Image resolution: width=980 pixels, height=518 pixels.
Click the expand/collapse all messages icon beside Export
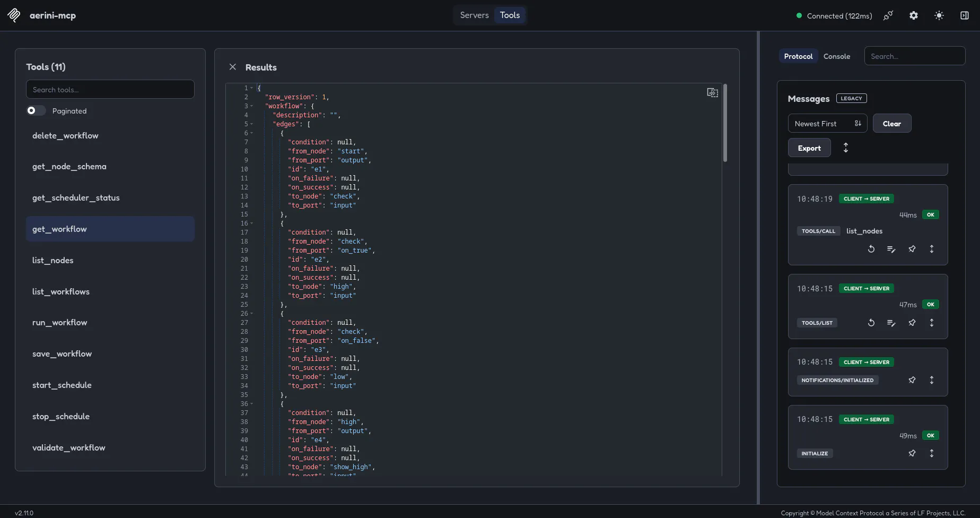(x=846, y=148)
